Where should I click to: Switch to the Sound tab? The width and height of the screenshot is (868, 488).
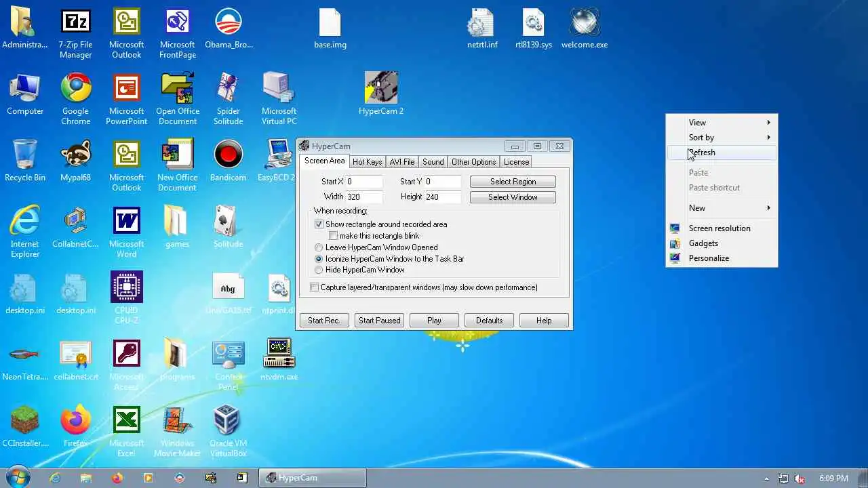(433, 162)
